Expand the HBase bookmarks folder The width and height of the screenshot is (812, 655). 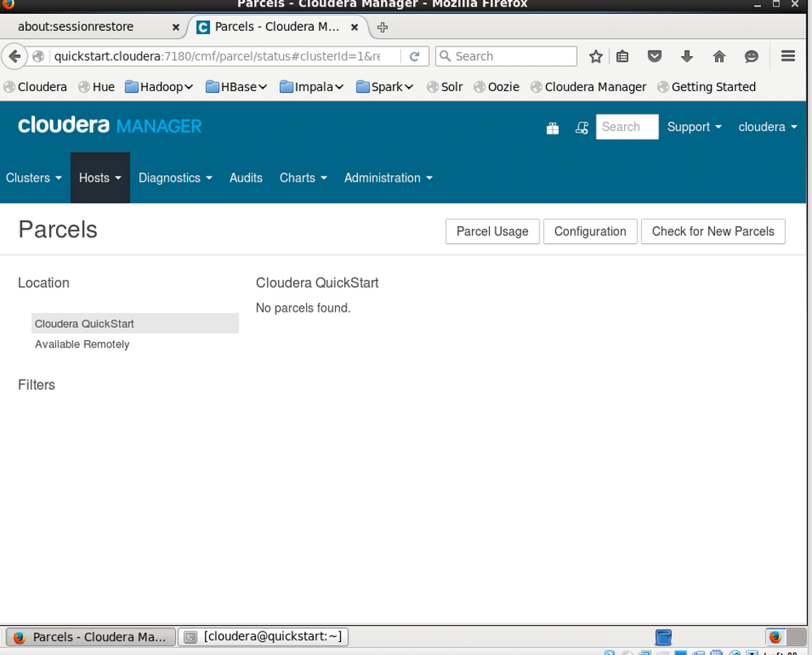tap(236, 87)
